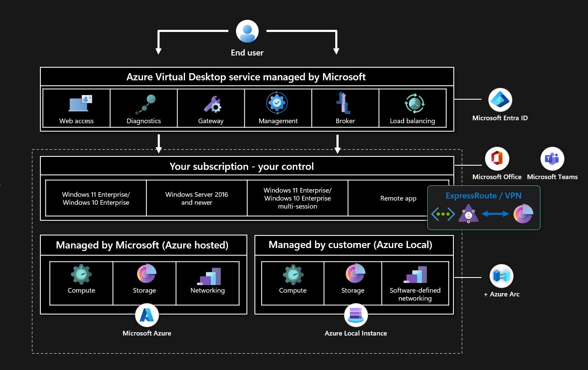Select the Diagnostics label
588x370 pixels.
pyautogui.click(x=144, y=121)
